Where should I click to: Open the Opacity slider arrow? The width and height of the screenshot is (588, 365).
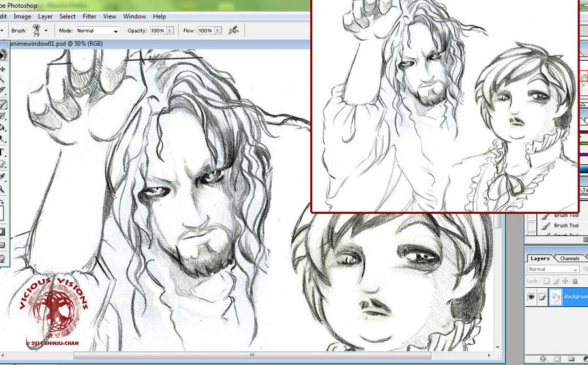(171, 31)
